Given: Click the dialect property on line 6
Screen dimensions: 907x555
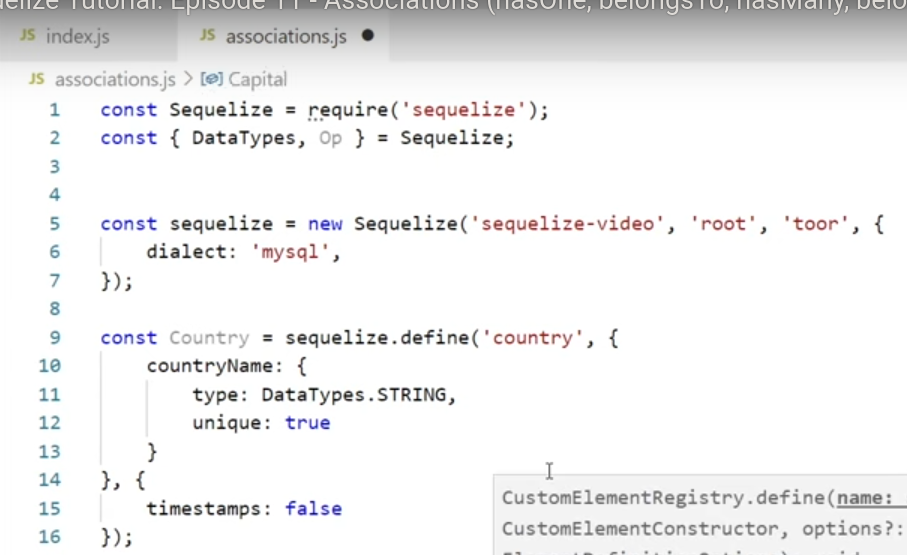Looking at the screenshot, I should pos(186,252).
